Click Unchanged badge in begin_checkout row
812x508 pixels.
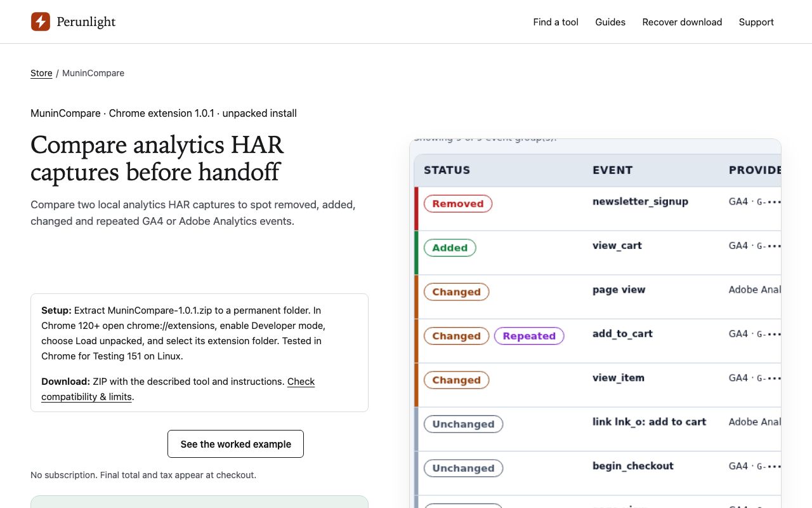[x=463, y=468]
